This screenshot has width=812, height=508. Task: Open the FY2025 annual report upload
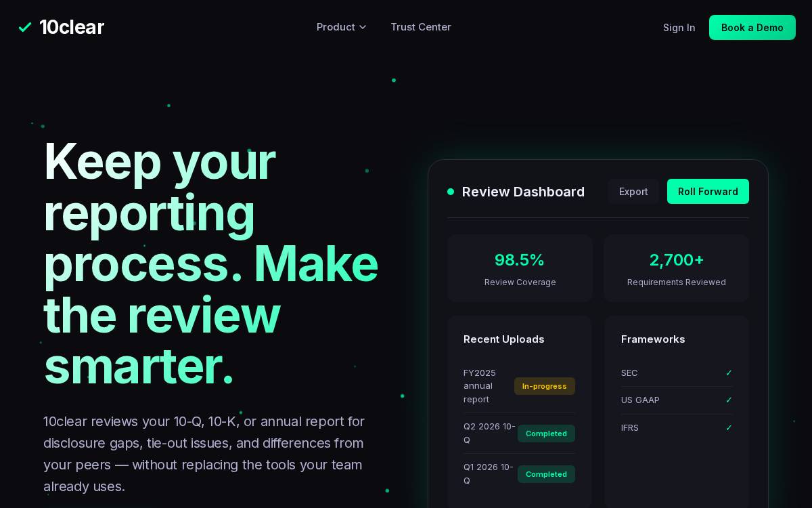[x=480, y=386]
